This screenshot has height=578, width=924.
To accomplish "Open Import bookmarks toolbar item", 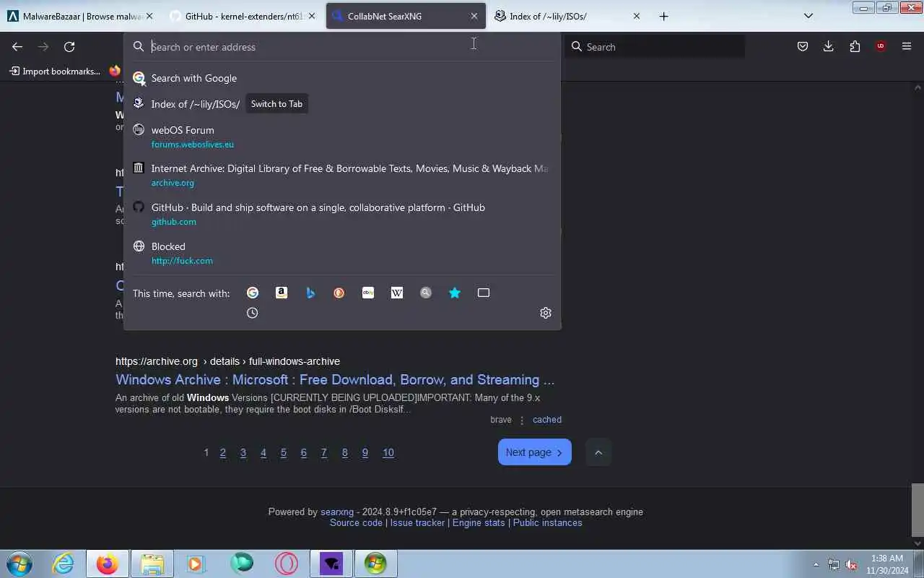I will (55, 71).
